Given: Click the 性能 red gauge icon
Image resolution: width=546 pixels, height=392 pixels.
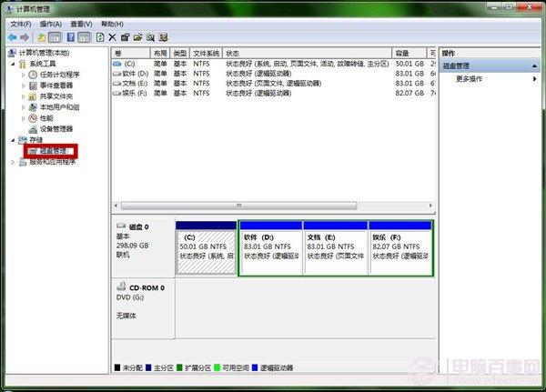Looking at the screenshot, I should click(33, 118).
